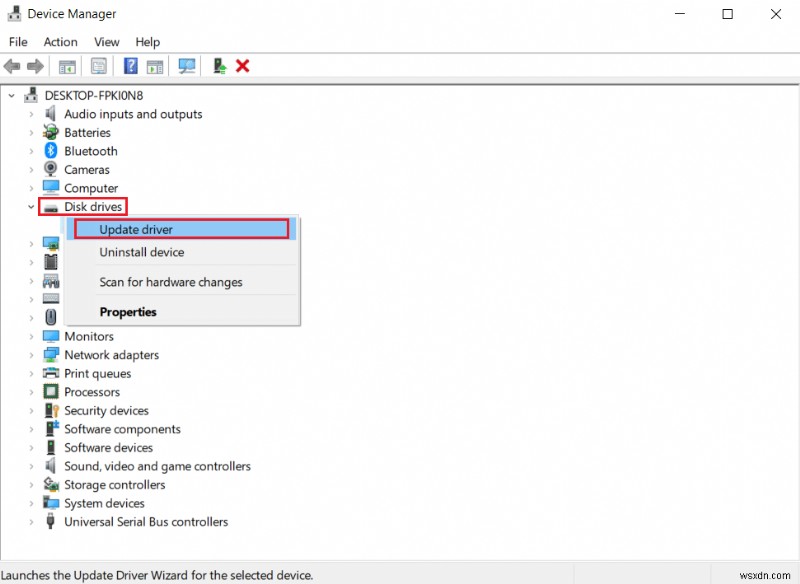Choose Uninstall device from context menu
The width and height of the screenshot is (800, 584).
coord(181,252)
